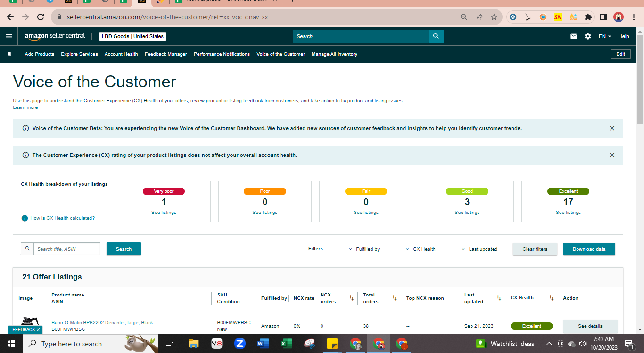Click the share page icon in address bar
The width and height of the screenshot is (644, 353).
coord(479,17)
